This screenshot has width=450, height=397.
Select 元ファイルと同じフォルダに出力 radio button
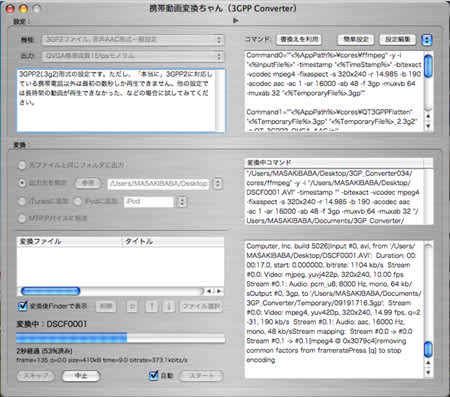(22, 165)
